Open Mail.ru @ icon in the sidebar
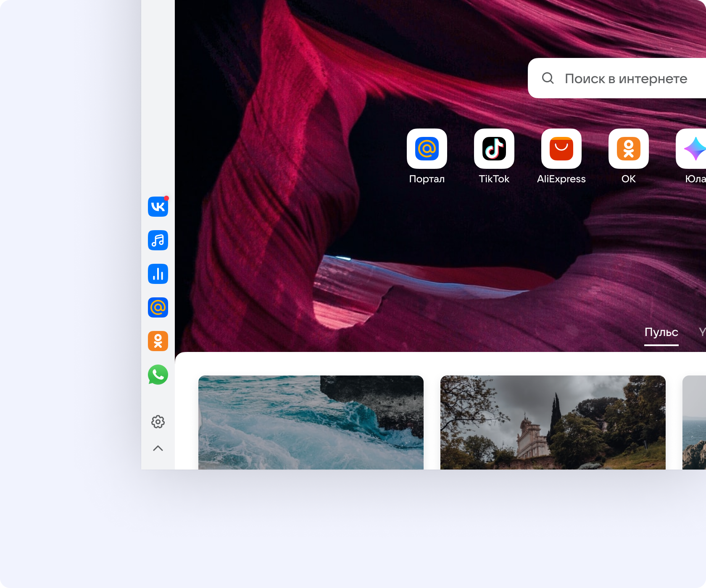The image size is (706, 588). [158, 307]
